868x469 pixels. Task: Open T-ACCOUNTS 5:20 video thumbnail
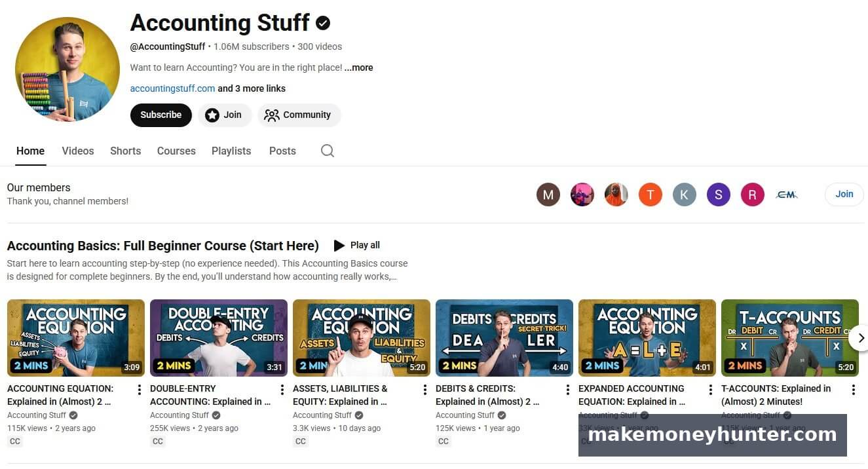click(x=790, y=338)
